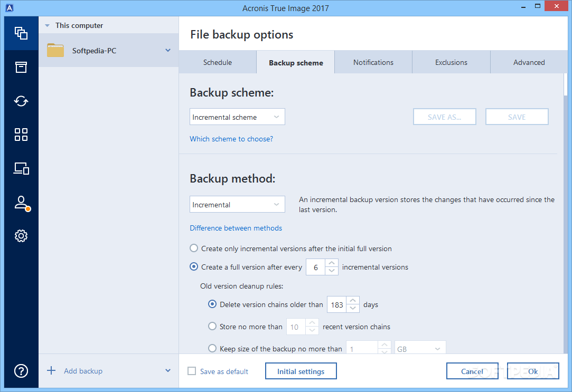
Task: Open the Dashboard devices icon
Action: [x=21, y=168]
